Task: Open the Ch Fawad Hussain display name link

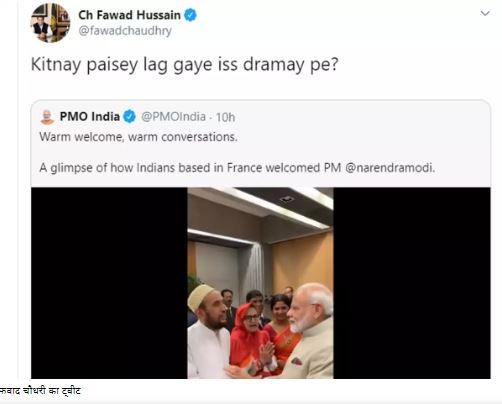Action: tap(129, 15)
